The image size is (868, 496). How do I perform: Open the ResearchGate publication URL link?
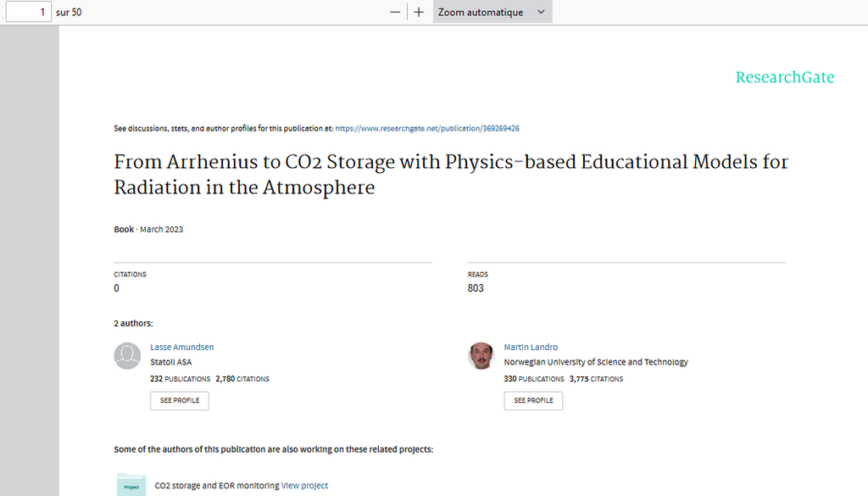pyautogui.click(x=427, y=128)
